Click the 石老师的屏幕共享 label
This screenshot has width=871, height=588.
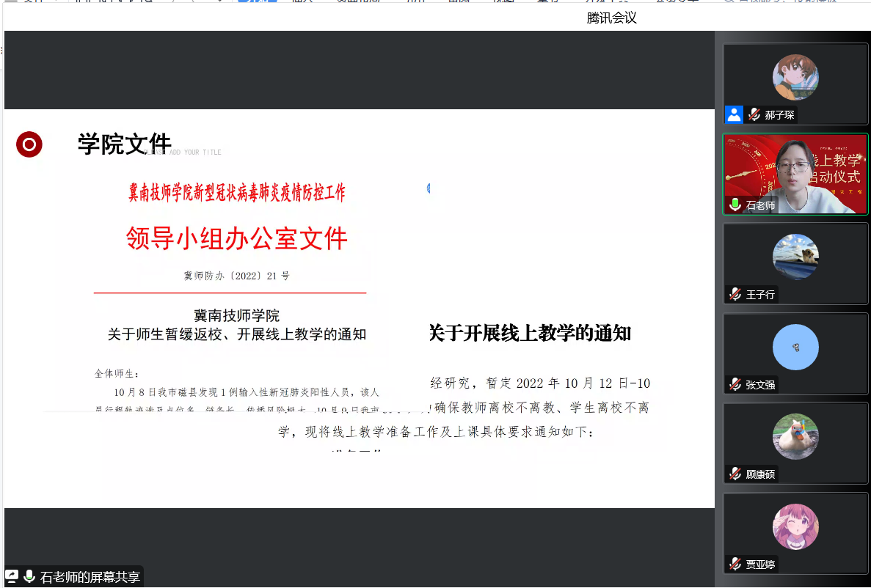[x=90, y=576]
